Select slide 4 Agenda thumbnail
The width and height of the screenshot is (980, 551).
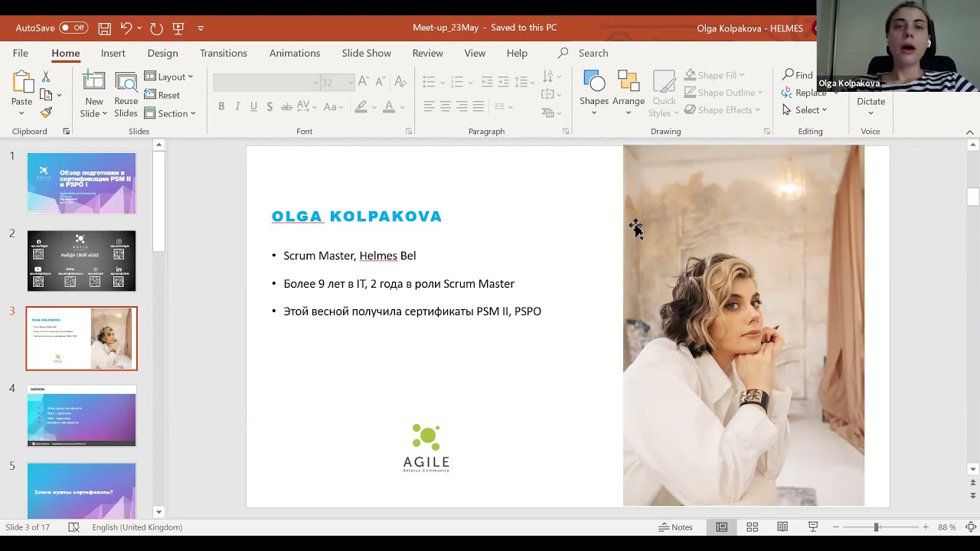point(82,416)
